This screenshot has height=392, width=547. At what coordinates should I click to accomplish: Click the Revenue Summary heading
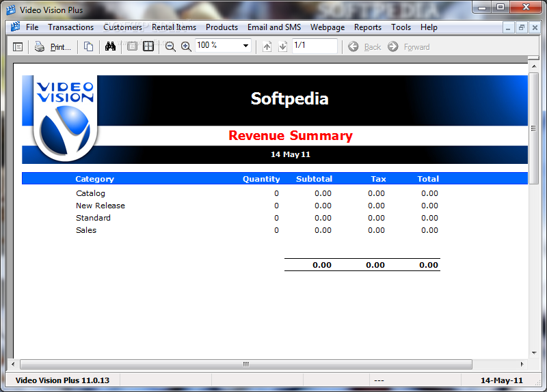tap(290, 135)
